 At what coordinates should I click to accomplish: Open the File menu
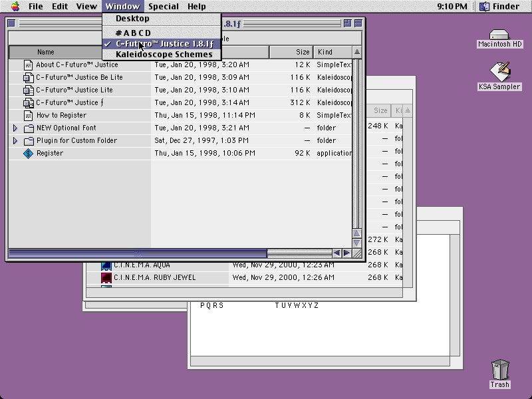point(36,7)
